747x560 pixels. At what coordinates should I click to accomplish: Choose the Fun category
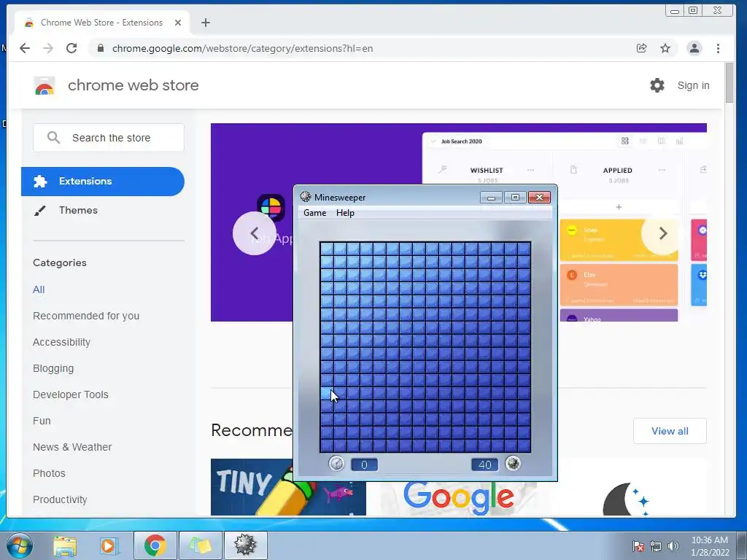click(42, 421)
